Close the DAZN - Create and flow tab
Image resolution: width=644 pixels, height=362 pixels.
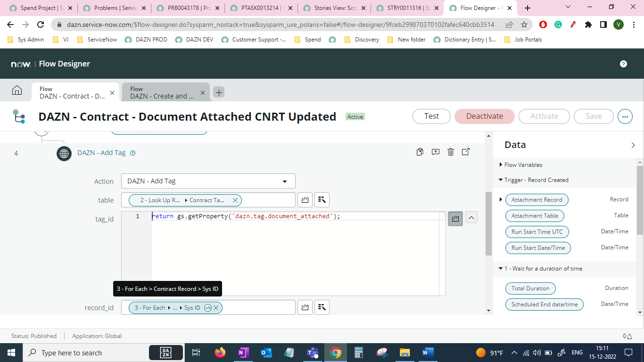(x=203, y=92)
